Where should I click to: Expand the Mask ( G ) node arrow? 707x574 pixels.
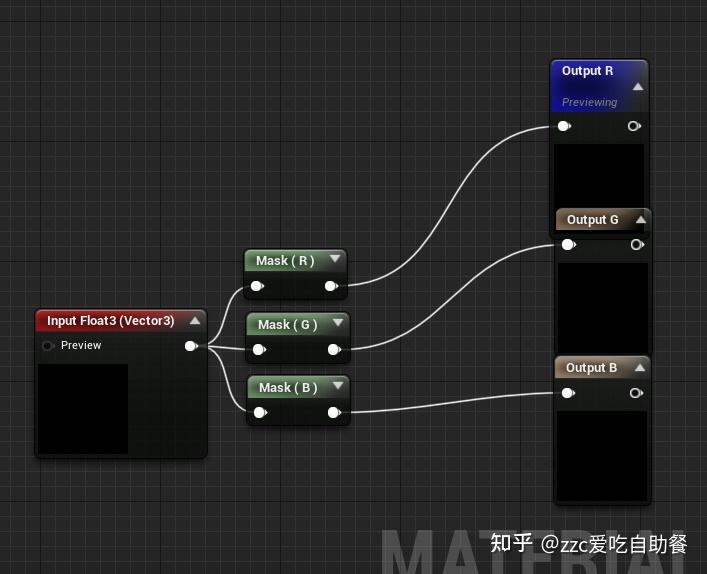[338, 323]
